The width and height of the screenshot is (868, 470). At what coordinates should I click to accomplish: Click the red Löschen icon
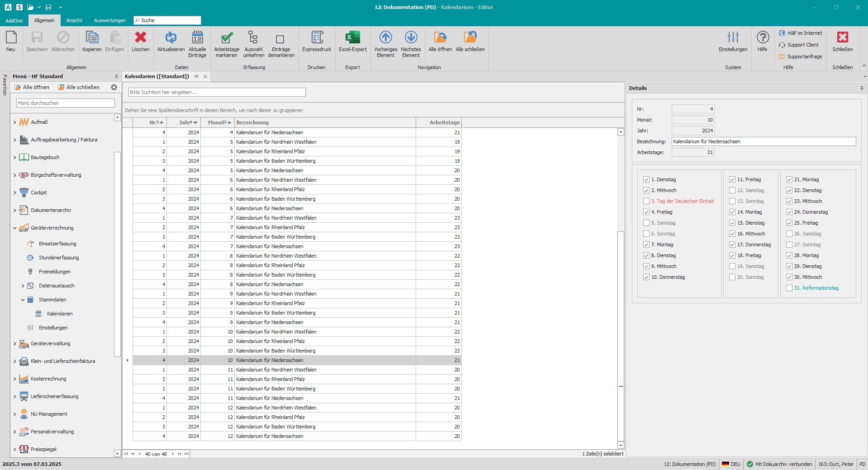141,38
